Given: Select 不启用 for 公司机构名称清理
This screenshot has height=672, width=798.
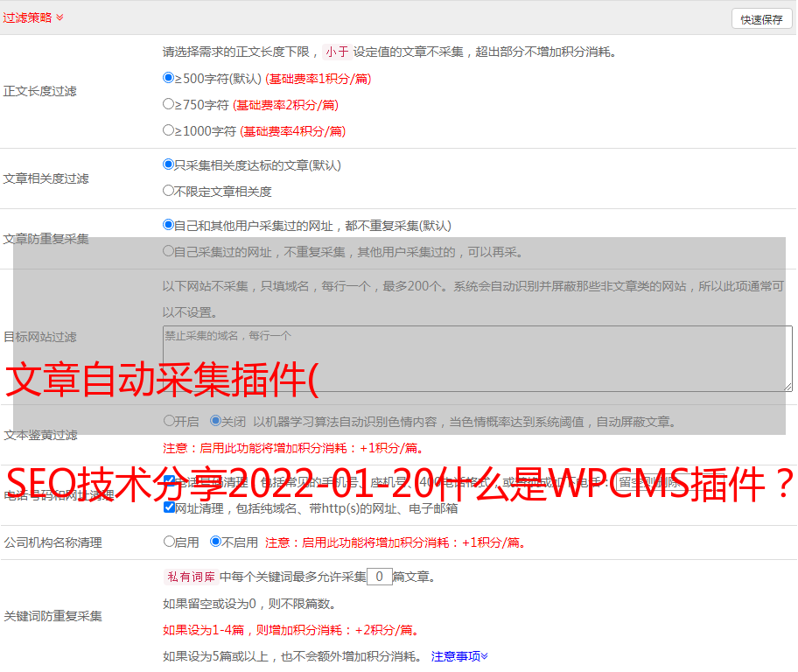Looking at the screenshot, I should tap(216, 542).
